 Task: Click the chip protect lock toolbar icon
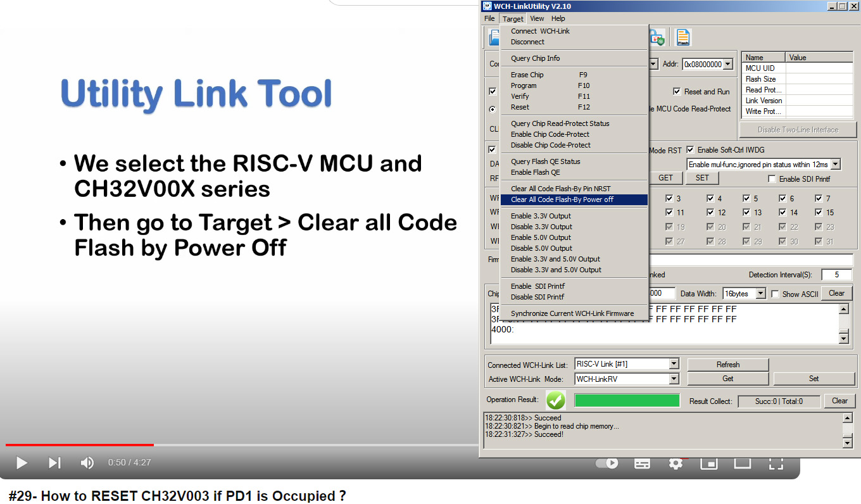pos(657,37)
